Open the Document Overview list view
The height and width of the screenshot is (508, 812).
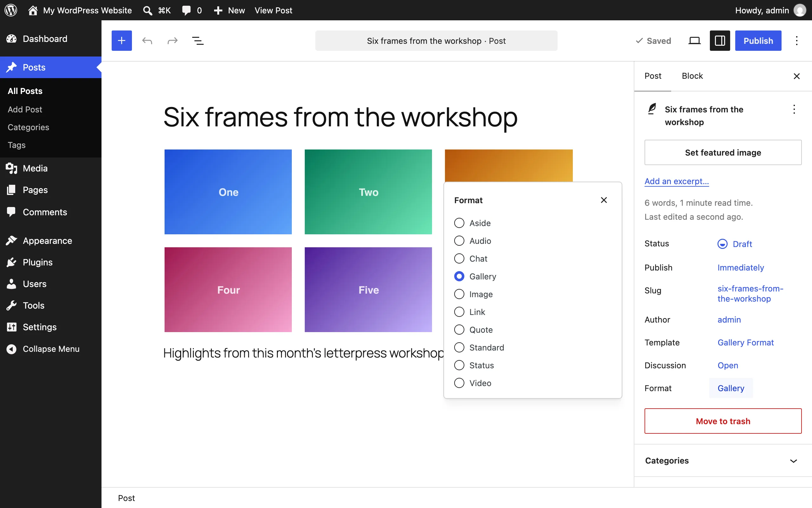(198, 41)
